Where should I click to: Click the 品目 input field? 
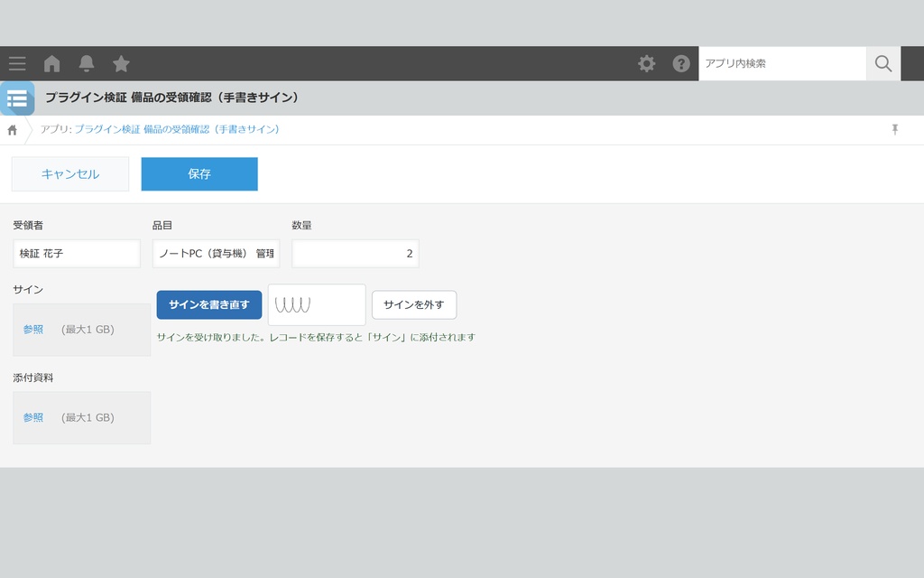click(216, 254)
